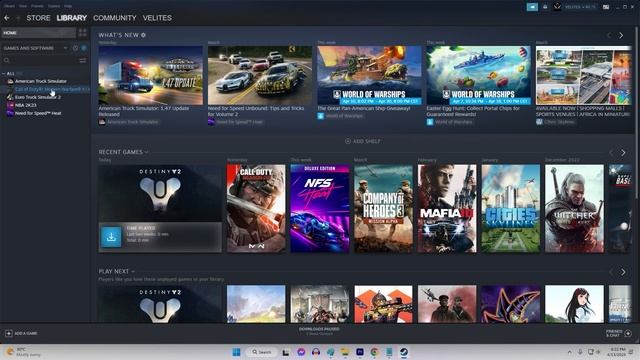
Task: Click the user avatar in header
Action: [x=557, y=7]
